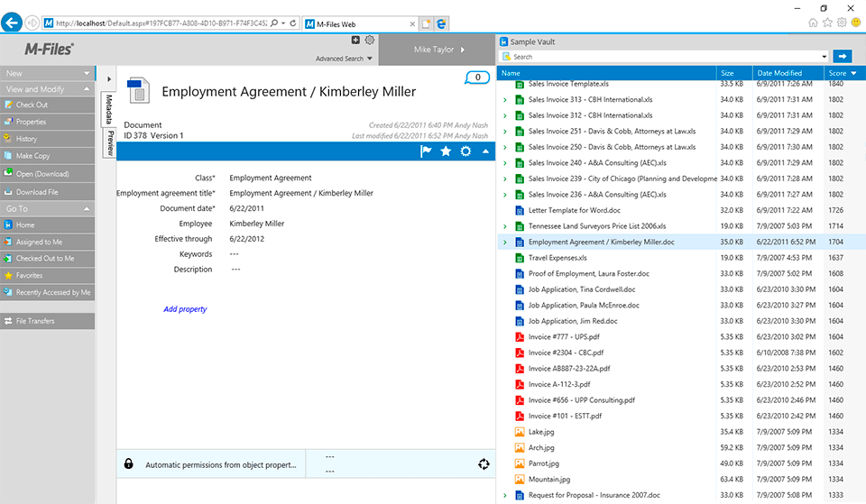Sort list by Date Modified column
The height and width of the screenshot is (504, 866).
click(x=779, y=73)
